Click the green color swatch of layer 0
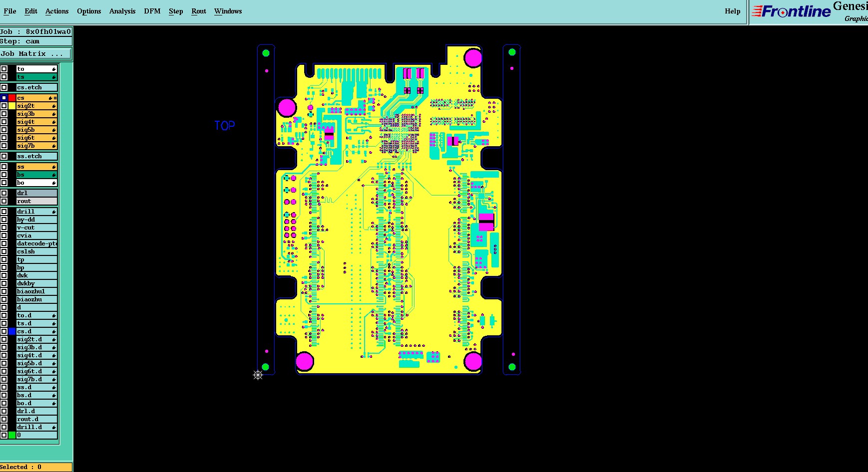Screen dimensions: 868x472 12,435
